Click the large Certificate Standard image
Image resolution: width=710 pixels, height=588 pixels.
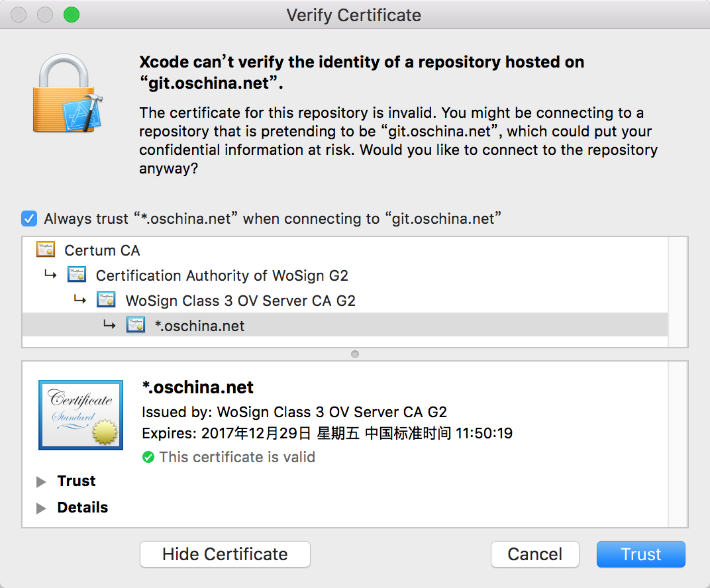tap(81, 415)
